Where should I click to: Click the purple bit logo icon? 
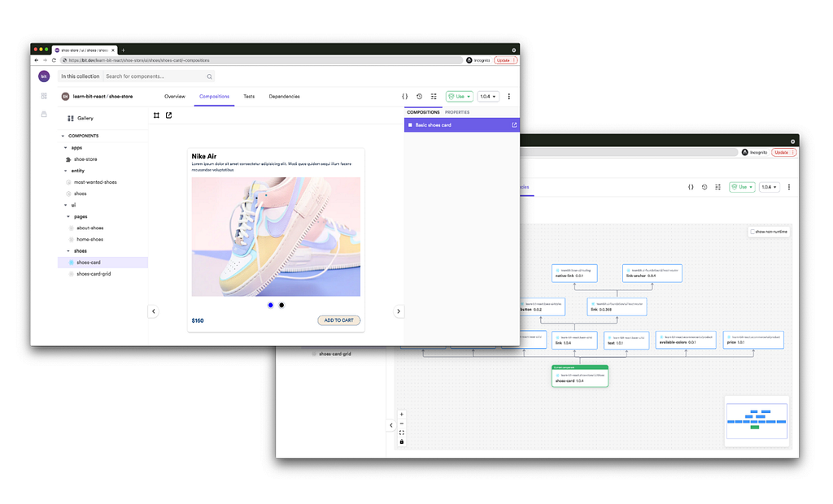tap(44, 76)
